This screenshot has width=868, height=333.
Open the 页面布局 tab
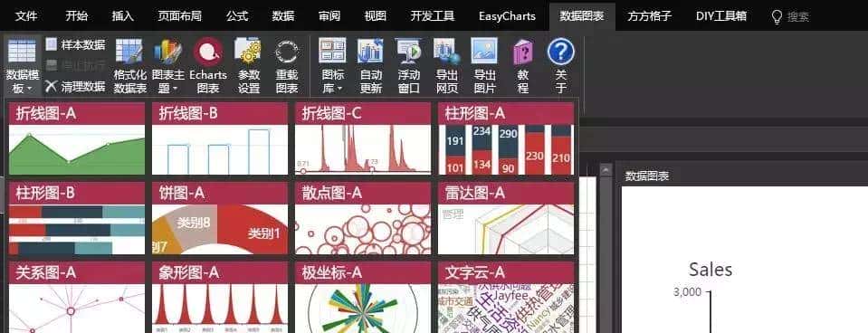pyautogui.click(x=180, y=15)
